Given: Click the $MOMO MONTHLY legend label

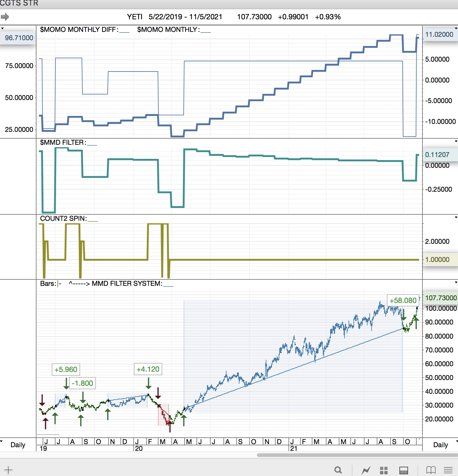Looking at the screenshot, I should pos(168,29).
